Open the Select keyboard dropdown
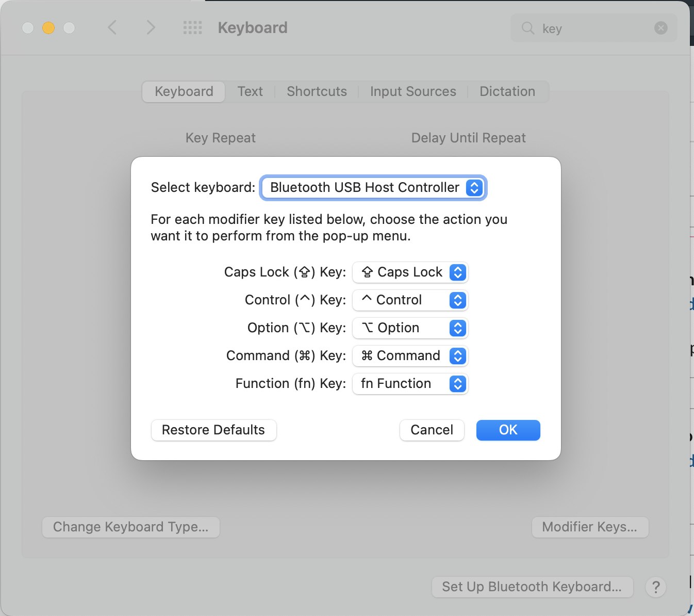 point(373,187)
